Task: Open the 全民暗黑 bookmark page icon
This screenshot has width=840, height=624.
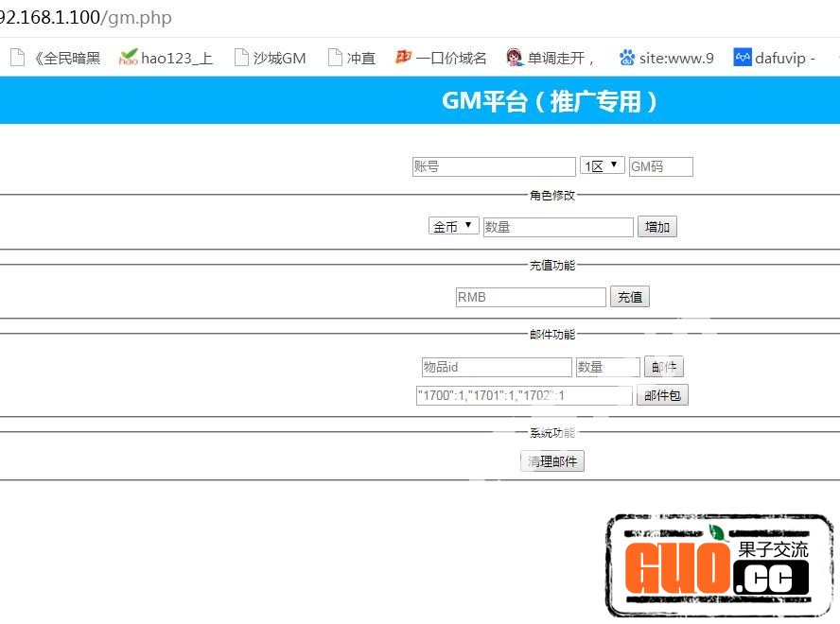Action: coord(17,58)
